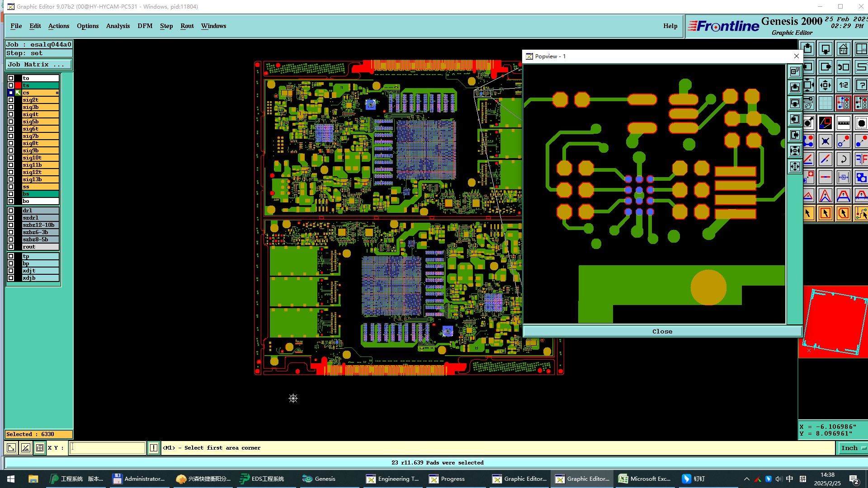Select the single arrow selection mode icon

[808, 213]
